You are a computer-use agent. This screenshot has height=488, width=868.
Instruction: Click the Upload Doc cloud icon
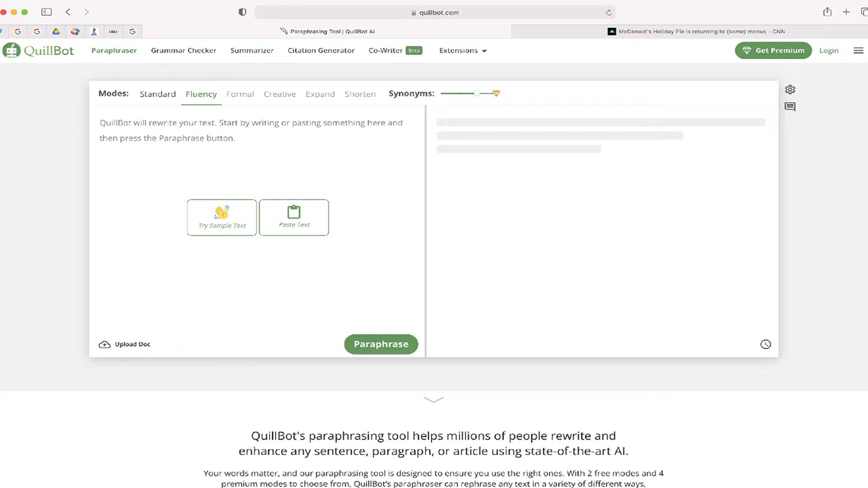pyautogui.click(x=104, y=344)
